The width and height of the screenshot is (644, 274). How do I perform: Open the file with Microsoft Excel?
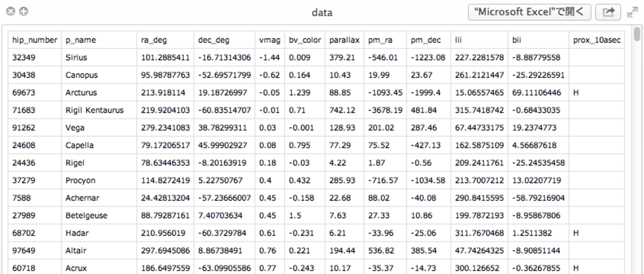point(529,12)
